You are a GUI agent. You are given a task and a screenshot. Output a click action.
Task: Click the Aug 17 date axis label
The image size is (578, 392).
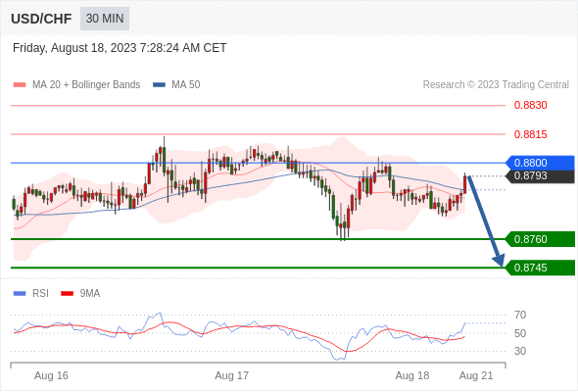(x=231, y=375)
